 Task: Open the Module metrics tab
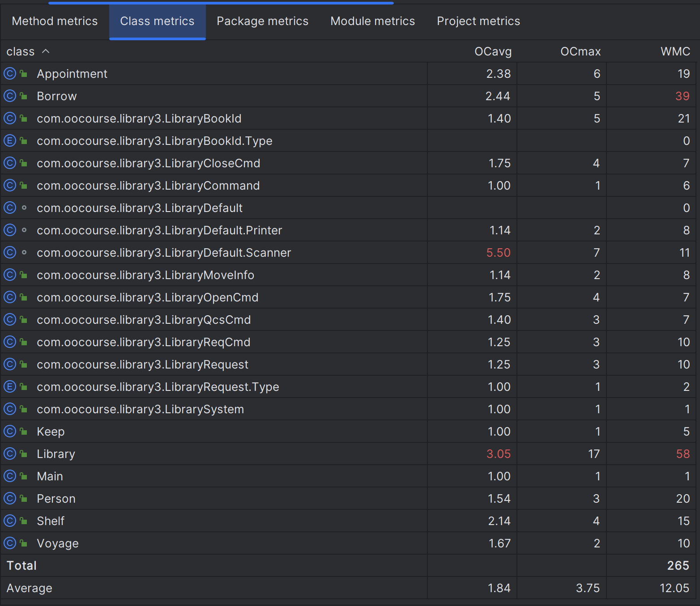[x=372, y=21]
